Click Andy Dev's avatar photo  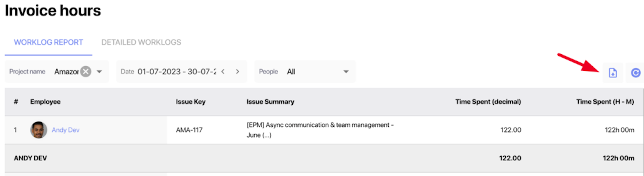click(x=39, y=130)
